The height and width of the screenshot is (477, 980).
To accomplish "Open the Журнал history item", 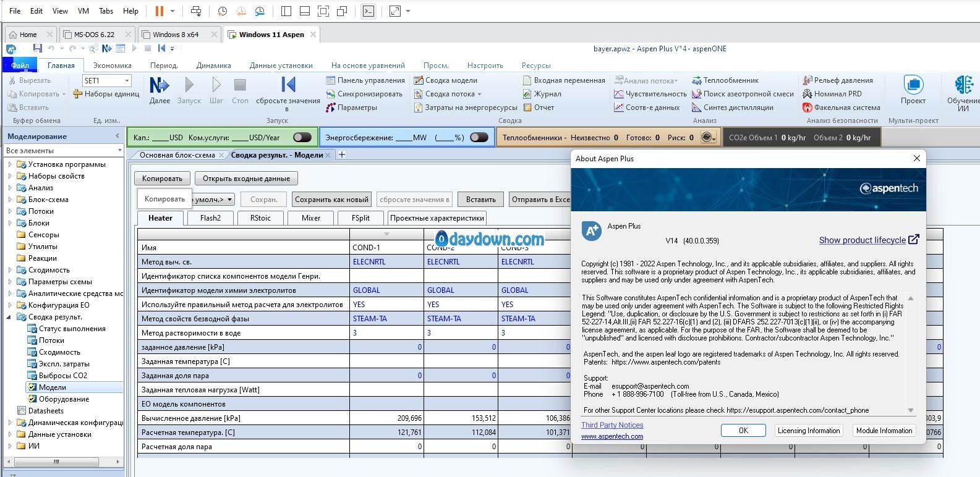I will click(x=542, y=94).
